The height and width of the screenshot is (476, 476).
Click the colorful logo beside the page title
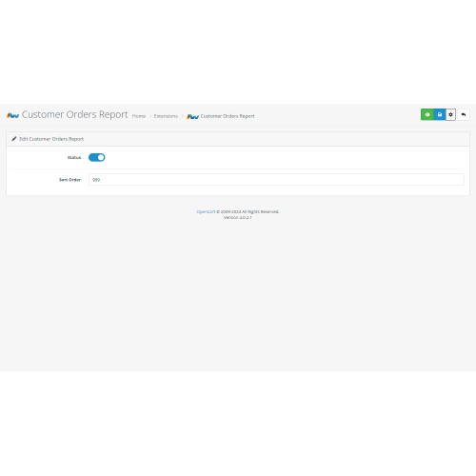(12, 115)
